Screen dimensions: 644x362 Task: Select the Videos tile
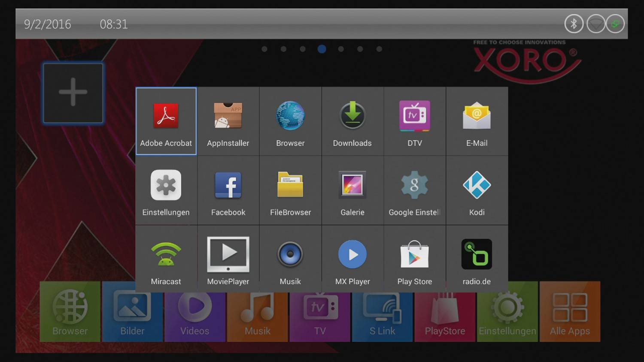click(195, 317)
